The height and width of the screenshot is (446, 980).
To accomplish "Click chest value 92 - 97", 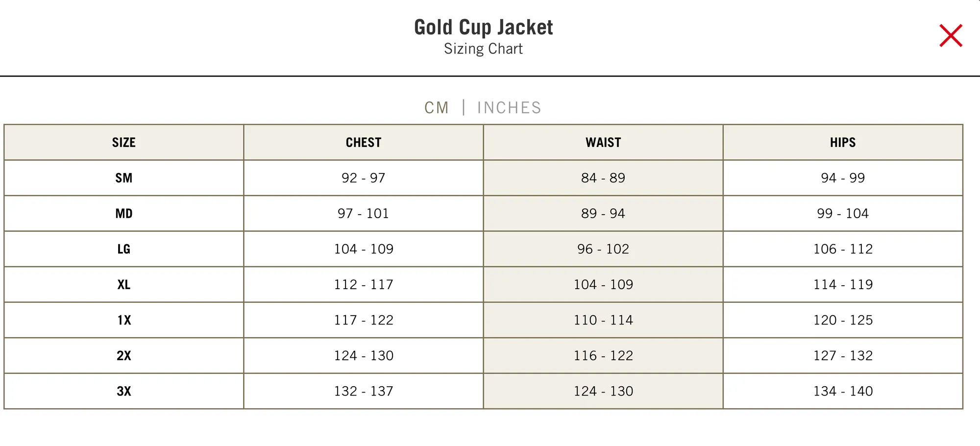I will (x=364, y=178).
